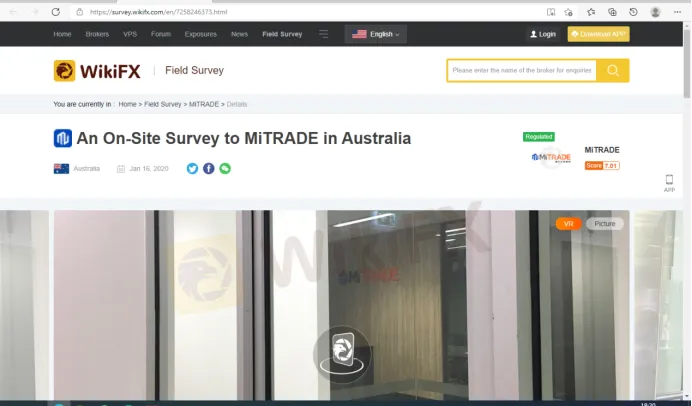Screen dimensions: 692x406
Task: Open the Favorites star icon
Action: point(591,12)
